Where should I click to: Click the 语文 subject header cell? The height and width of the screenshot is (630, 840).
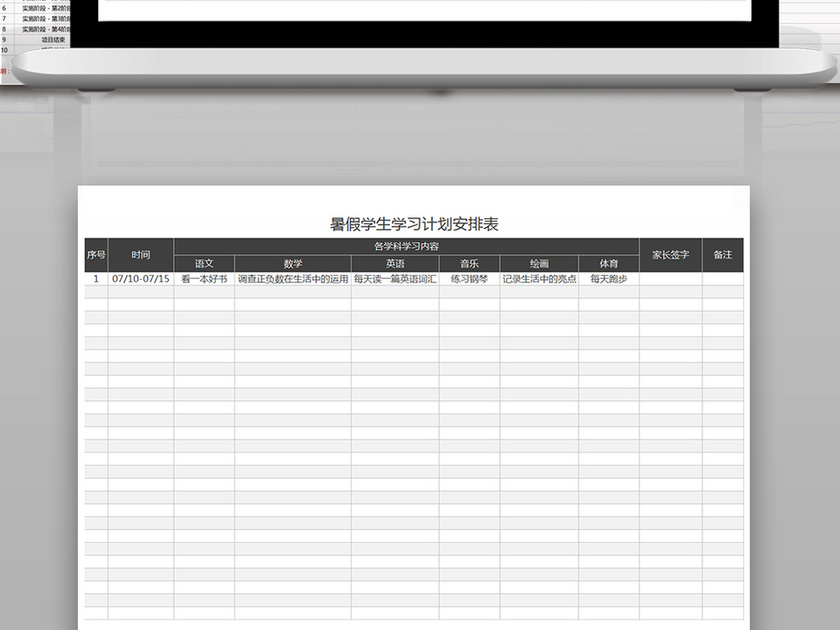[x=204, y=263]
